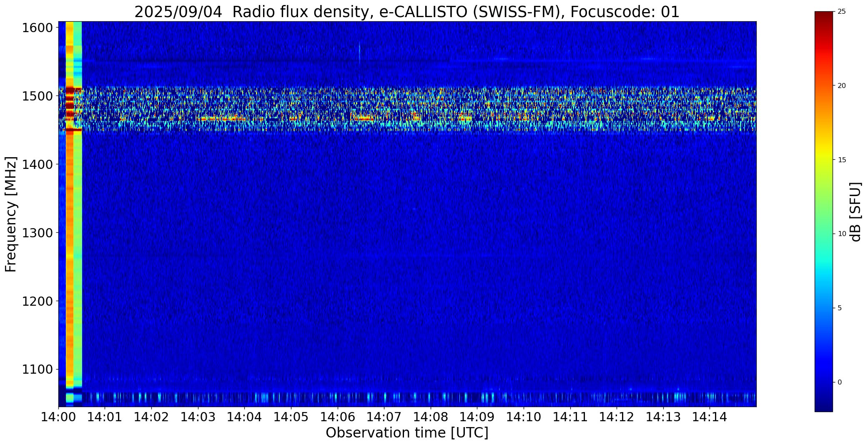Click the 14:02 time tick label
The height and width of the screenshot is (445, 868).
[x=151, y=417]
